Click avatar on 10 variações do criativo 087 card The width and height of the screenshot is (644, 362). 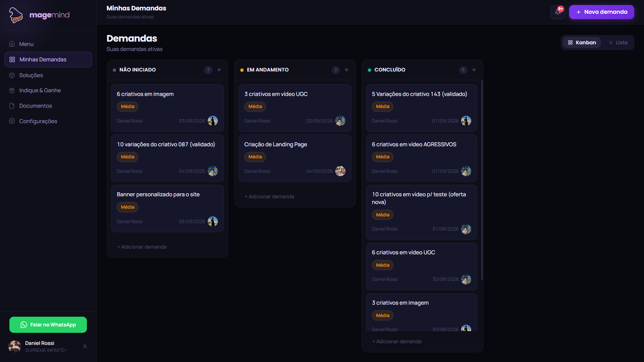[x=213, y=171]
